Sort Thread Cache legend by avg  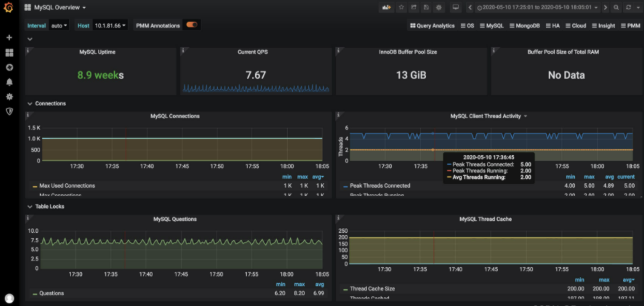[630, 280]
